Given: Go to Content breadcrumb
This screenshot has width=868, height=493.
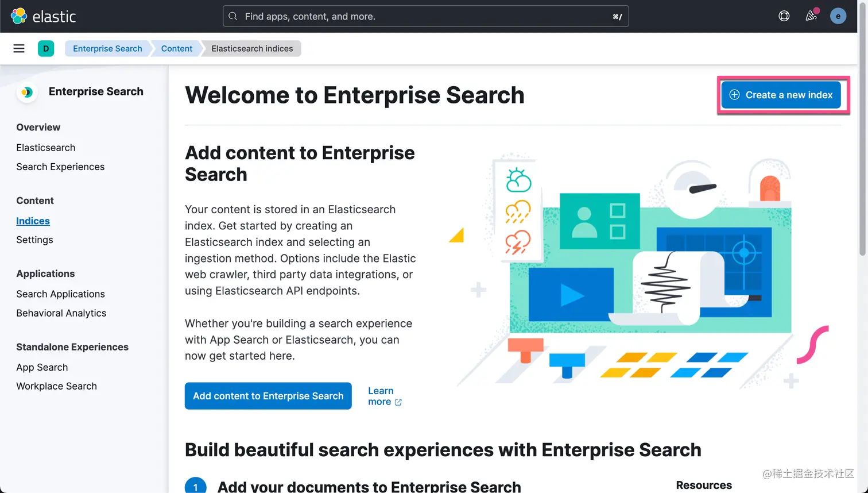Looking at the screenshot, I should pos(177,48).
